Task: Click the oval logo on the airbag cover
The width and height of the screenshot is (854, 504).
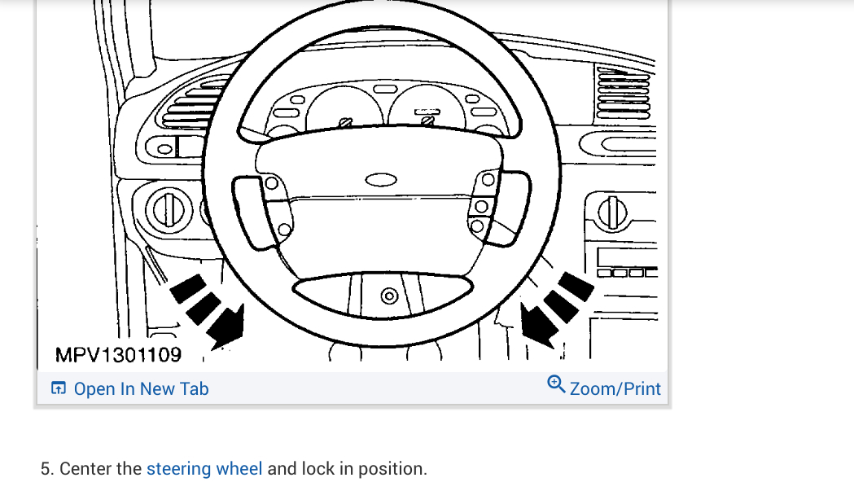Action: (x=381, y=180)
